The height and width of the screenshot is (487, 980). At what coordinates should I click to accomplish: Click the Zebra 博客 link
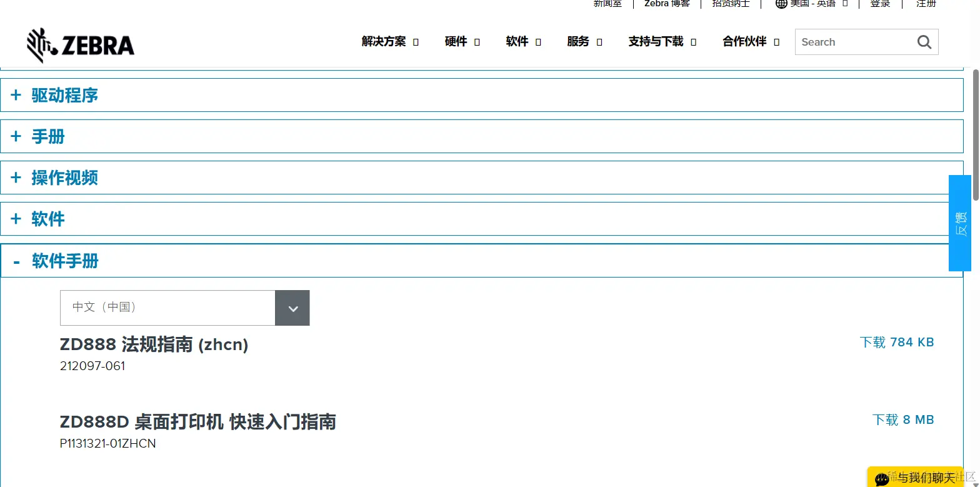pyautogui.click(x=667, y=4)
